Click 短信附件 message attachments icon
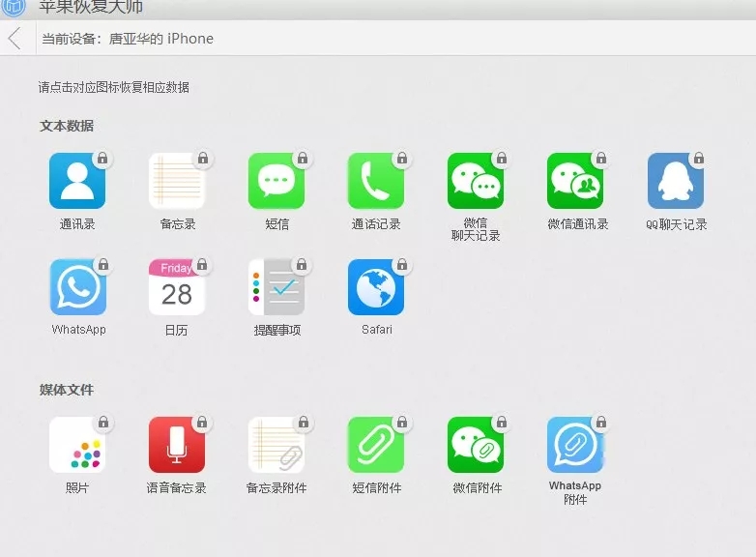This screenshot has width=756, height=557. coord(376,446)
